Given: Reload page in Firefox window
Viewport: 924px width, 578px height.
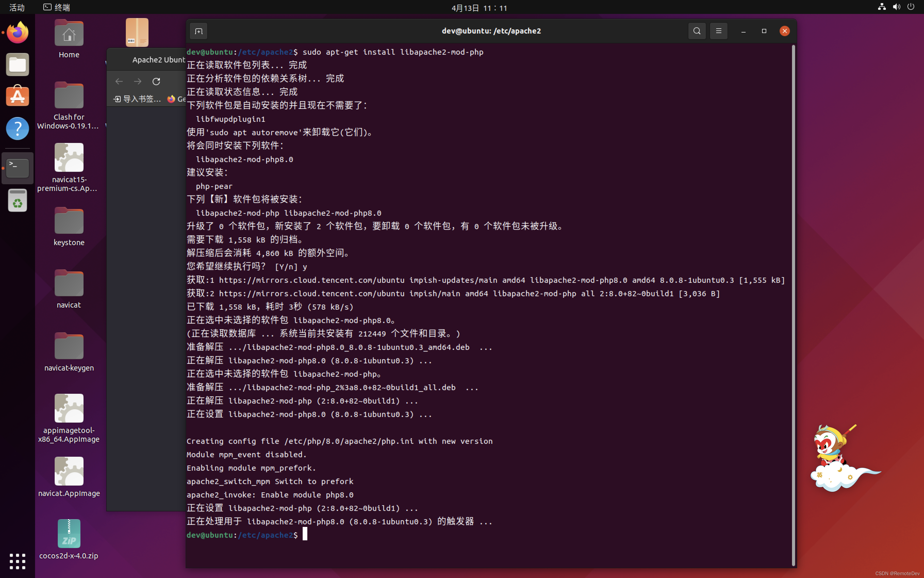Looking at the screenshot, I should click(x=156, y=82).
